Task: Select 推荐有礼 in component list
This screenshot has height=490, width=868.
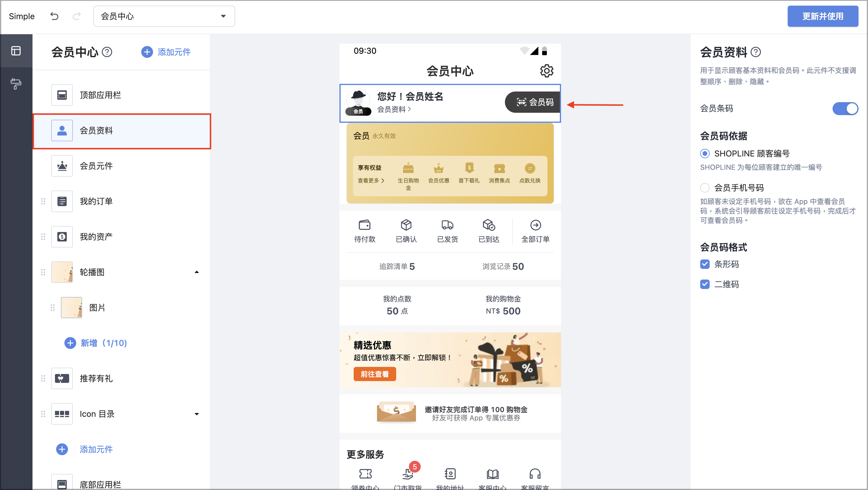Action: pyautogui.click(x=122, y=378)
